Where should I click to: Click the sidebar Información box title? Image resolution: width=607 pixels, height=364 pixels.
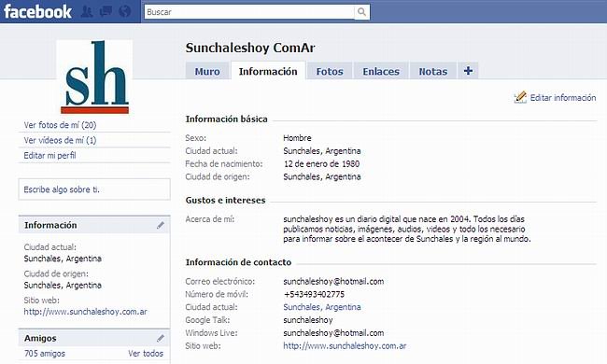pos(50,225)
